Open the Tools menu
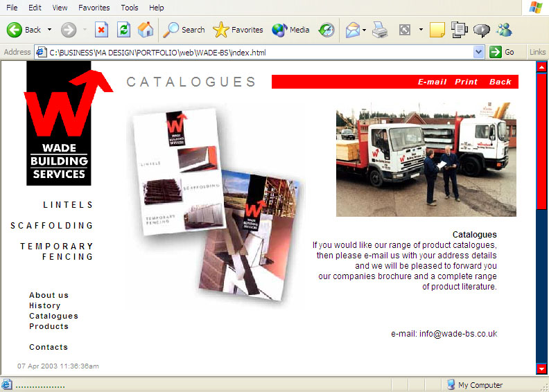 130,8
